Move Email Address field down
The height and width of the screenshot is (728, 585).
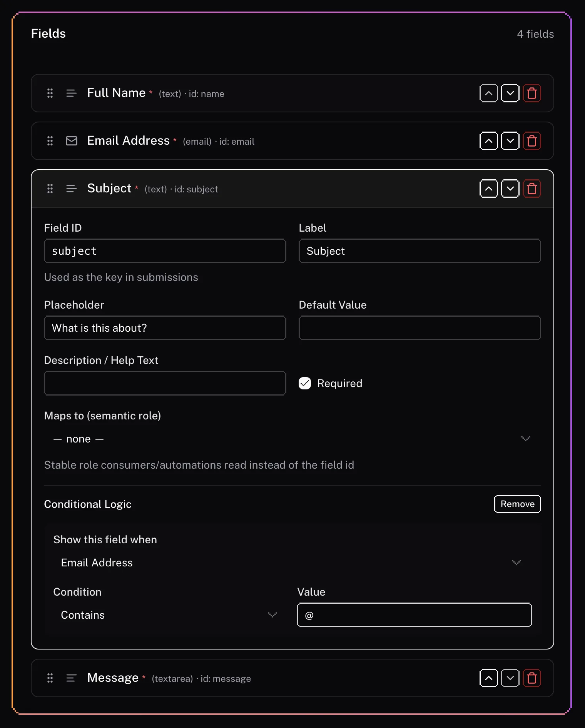[510, 141]
